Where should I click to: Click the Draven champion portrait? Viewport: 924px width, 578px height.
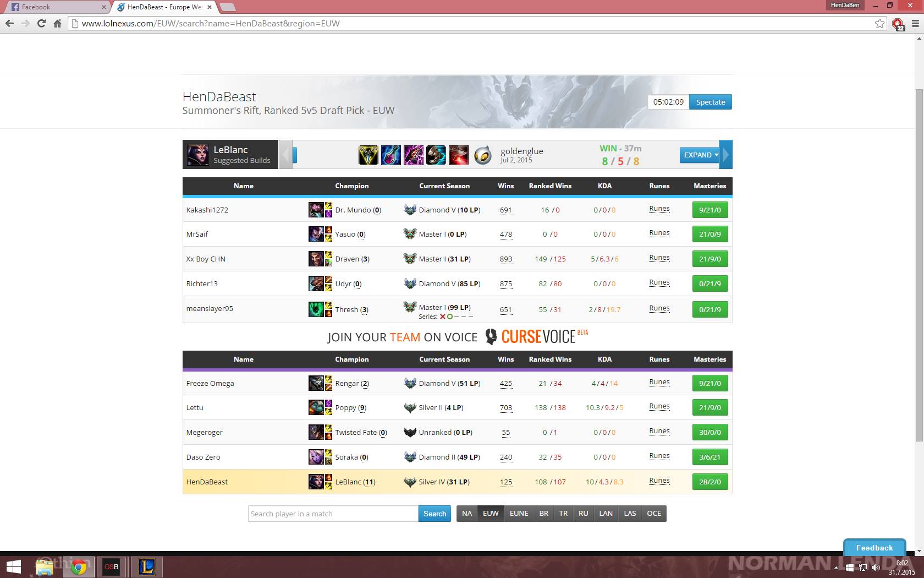[316, 259]
